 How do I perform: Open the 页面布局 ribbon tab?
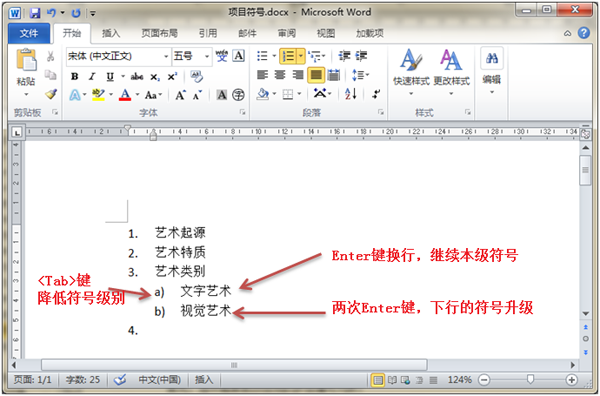pyautogui.click(x=159, y=33)
